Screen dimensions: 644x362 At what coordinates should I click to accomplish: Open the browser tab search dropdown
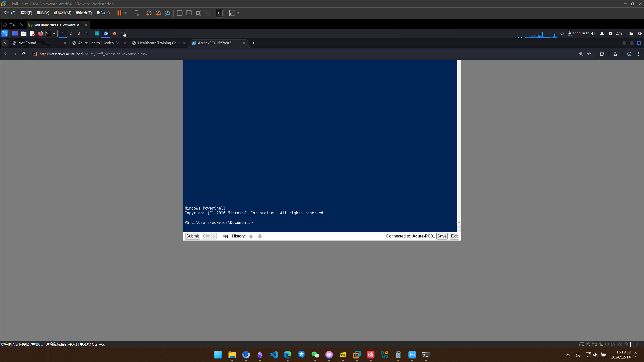(5, 43)
